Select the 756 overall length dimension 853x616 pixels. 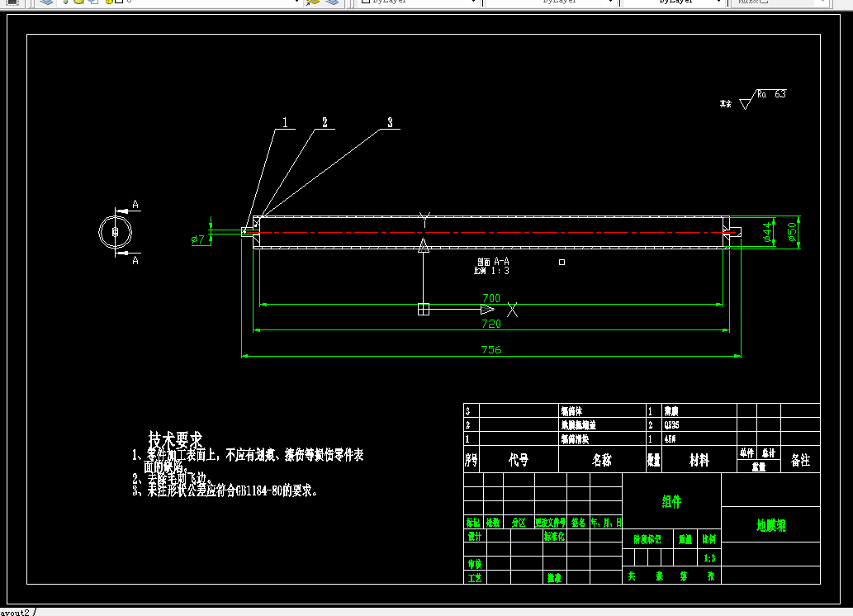pyautogui.click(x=491, y=349)
